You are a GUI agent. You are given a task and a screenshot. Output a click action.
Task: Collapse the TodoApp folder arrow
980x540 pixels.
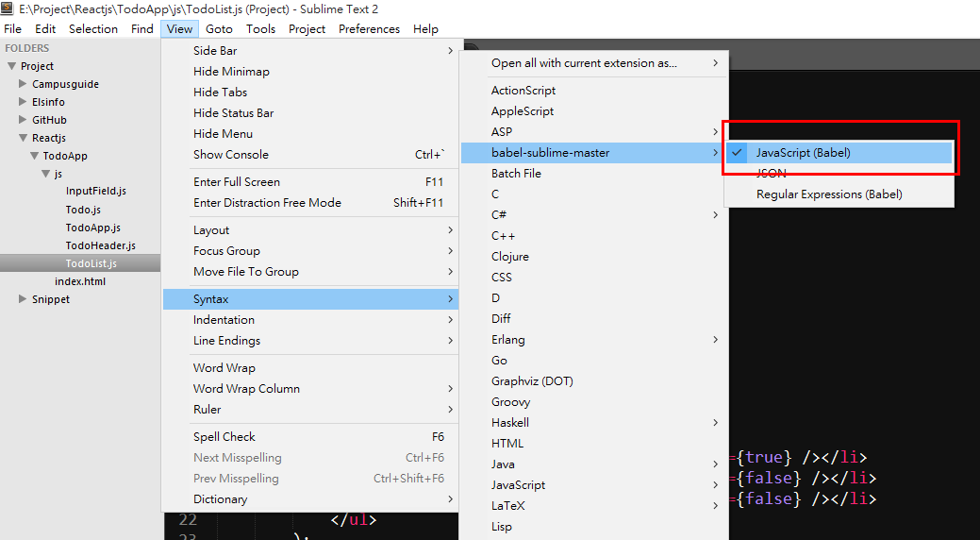coord(34,156)
